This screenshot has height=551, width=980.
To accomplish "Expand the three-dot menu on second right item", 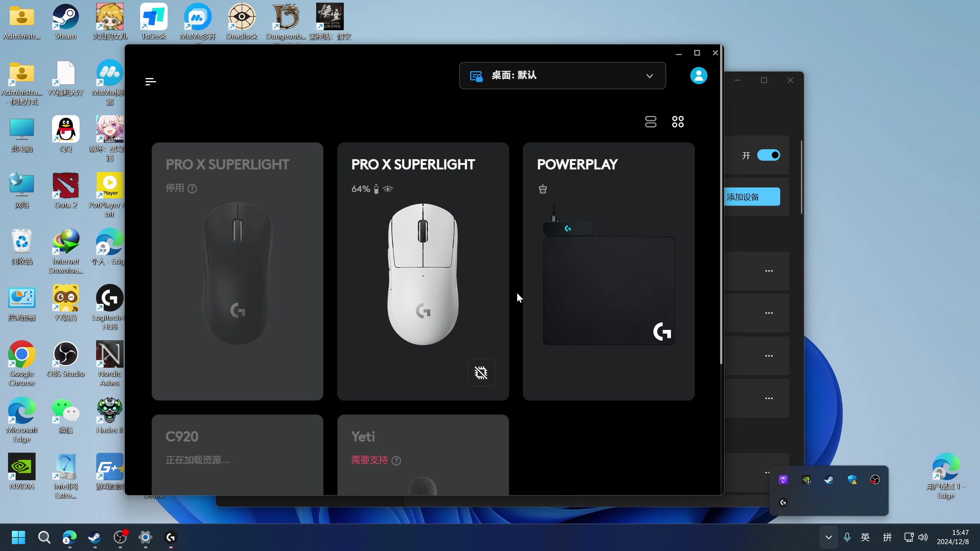I will [x=769, y=313].
